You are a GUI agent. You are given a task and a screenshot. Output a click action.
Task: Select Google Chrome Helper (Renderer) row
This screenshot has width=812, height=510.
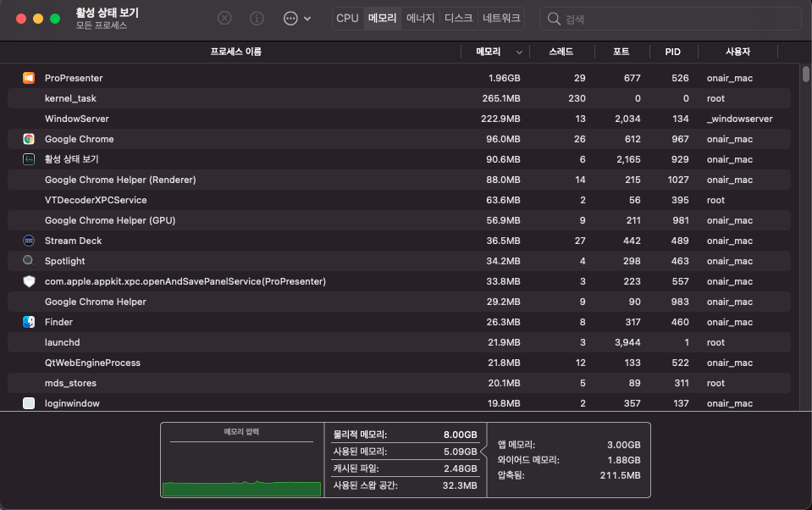pos(399,180)
